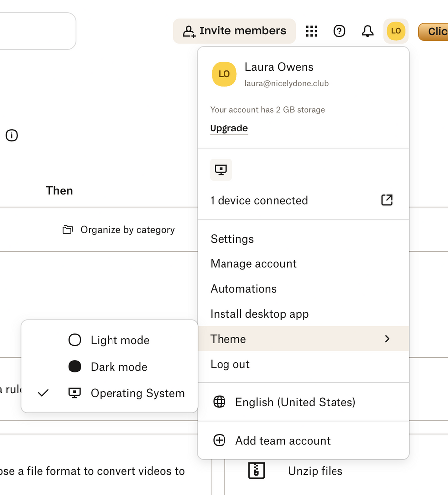
Task: Expand the Theme submenu chevron
Action: click(387, 339)
